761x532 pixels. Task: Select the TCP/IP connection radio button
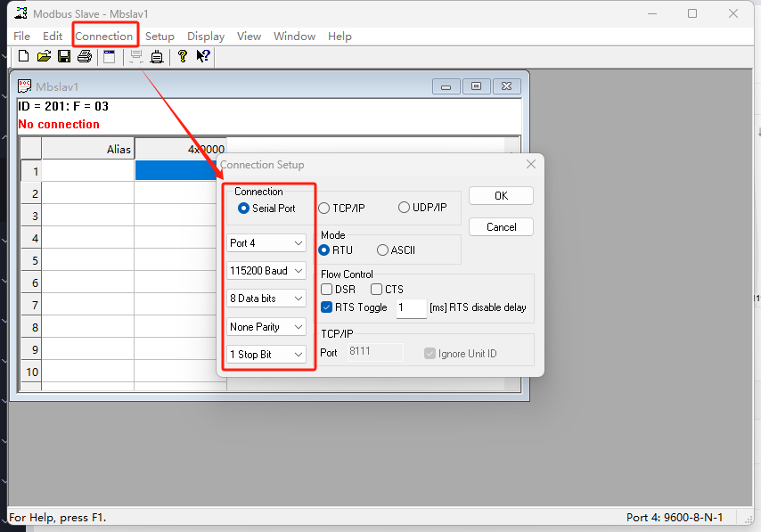(324, 208)
